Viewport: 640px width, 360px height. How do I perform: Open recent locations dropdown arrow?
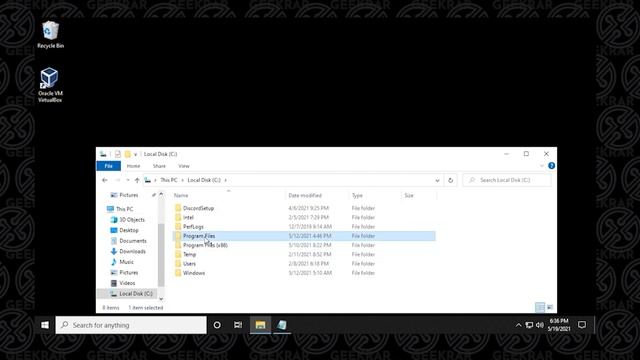(128, 180)
